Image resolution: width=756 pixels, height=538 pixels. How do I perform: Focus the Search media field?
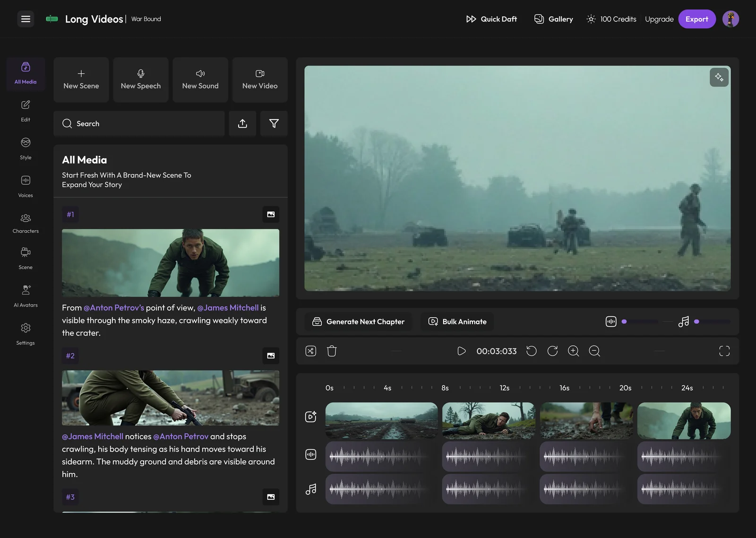click(x=139, y=123)
